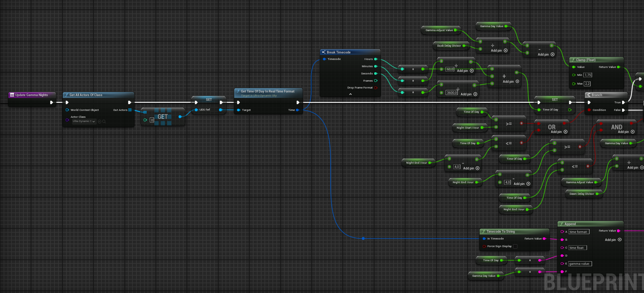Click the Frames output pin
Image resolution: width=644 pixels, height=293 pixels.
pos(376,81)
